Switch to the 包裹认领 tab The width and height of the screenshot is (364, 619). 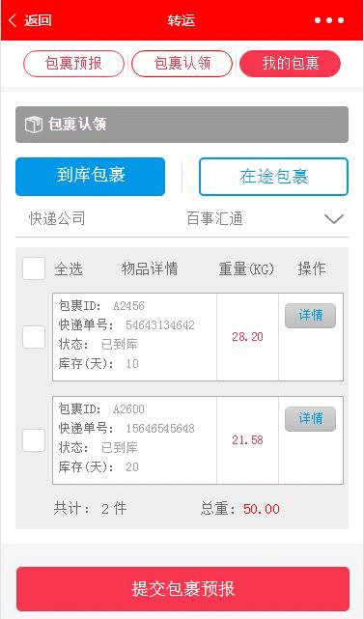coord(182,64)
